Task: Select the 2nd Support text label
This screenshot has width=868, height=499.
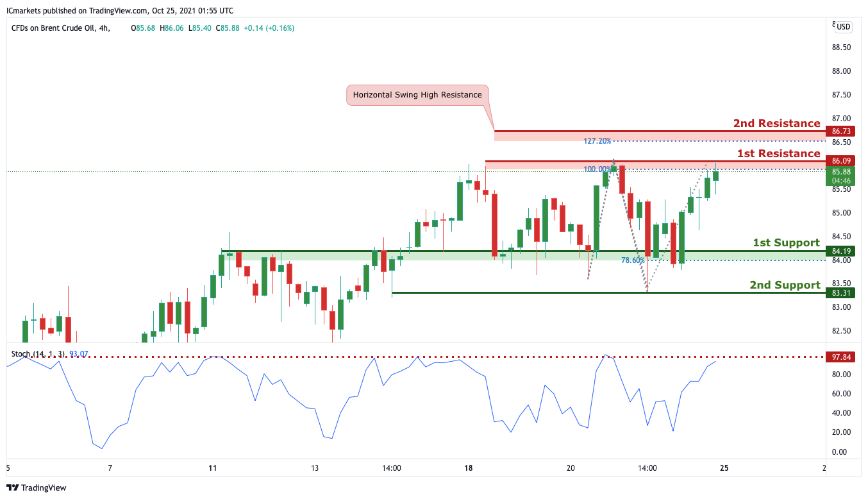Action: tap(785, 285)
